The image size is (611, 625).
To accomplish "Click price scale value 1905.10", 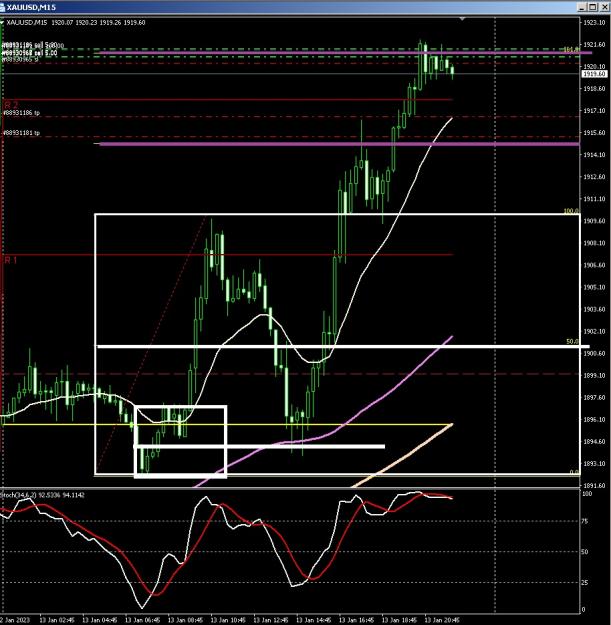I will coord(594,287).
